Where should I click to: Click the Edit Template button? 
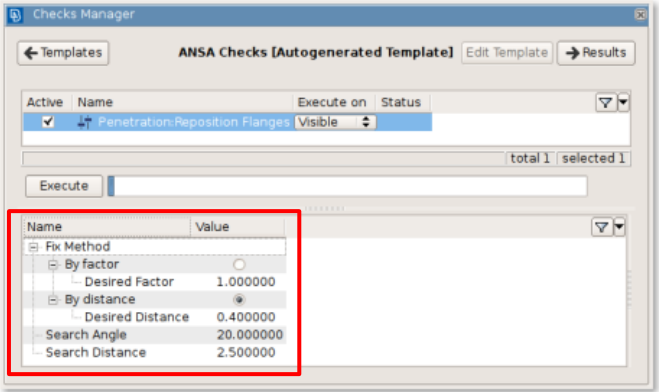pyautogui.click(x=507, y=53)
